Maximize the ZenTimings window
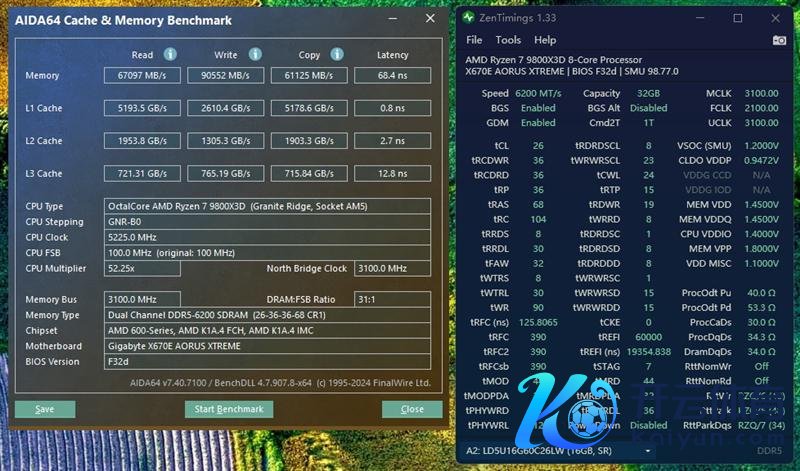Viewport: 800px width, 471px height. tap(737, 18)
